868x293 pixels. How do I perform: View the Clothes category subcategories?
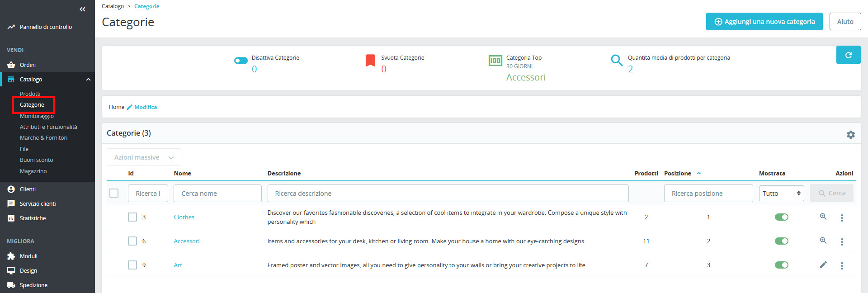click(823, 217)
